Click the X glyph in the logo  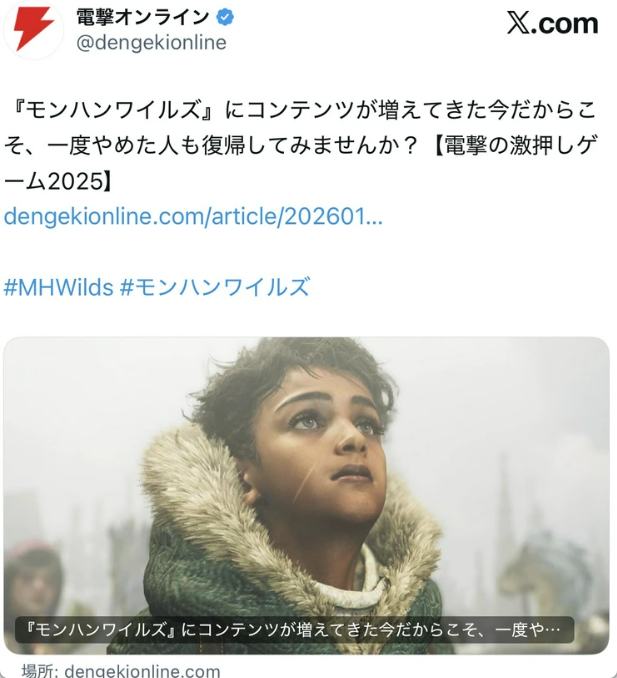[x=518, y=23]
